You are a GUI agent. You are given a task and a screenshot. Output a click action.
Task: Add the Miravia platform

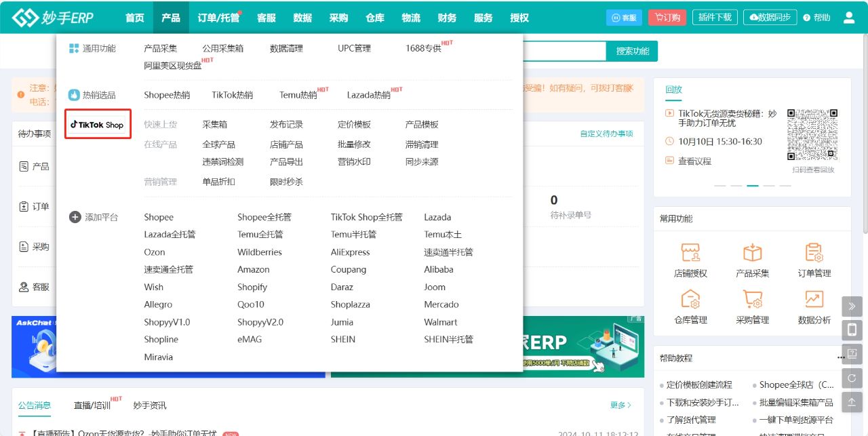point(159,357)
